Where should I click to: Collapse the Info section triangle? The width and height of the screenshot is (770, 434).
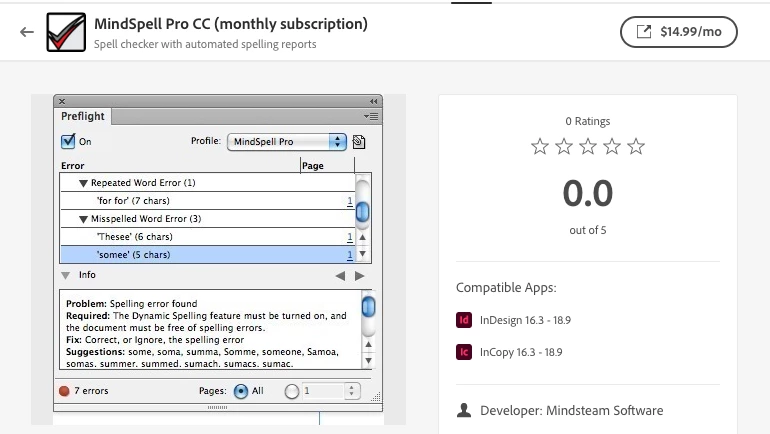(x=65, y=275)
